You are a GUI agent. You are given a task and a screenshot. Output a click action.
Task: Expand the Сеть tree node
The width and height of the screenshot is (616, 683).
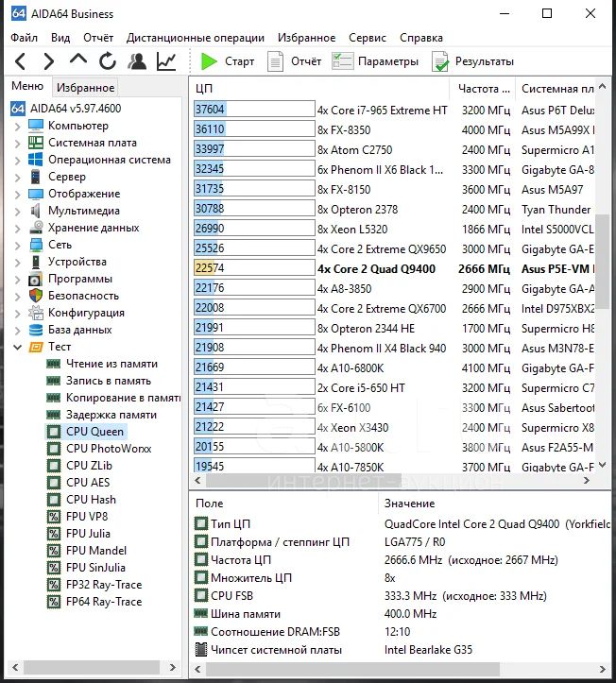pos(17,246)
